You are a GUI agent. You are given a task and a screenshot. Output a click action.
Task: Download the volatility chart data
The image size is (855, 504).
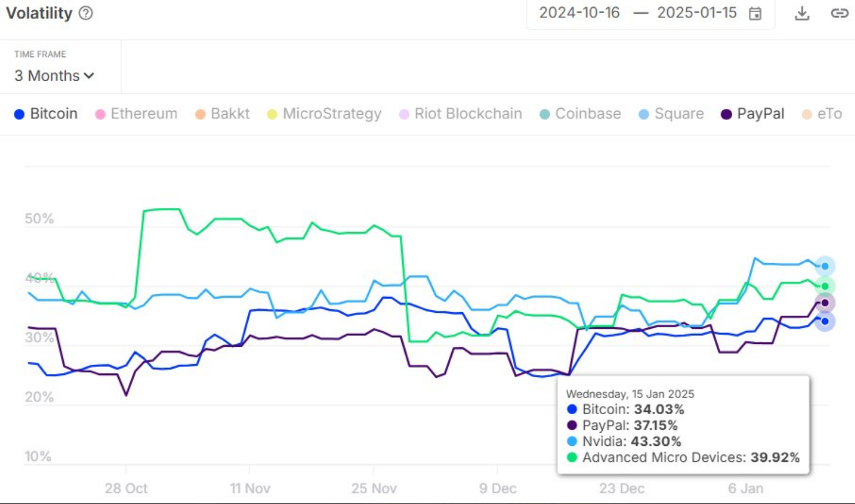pos(802,13)
